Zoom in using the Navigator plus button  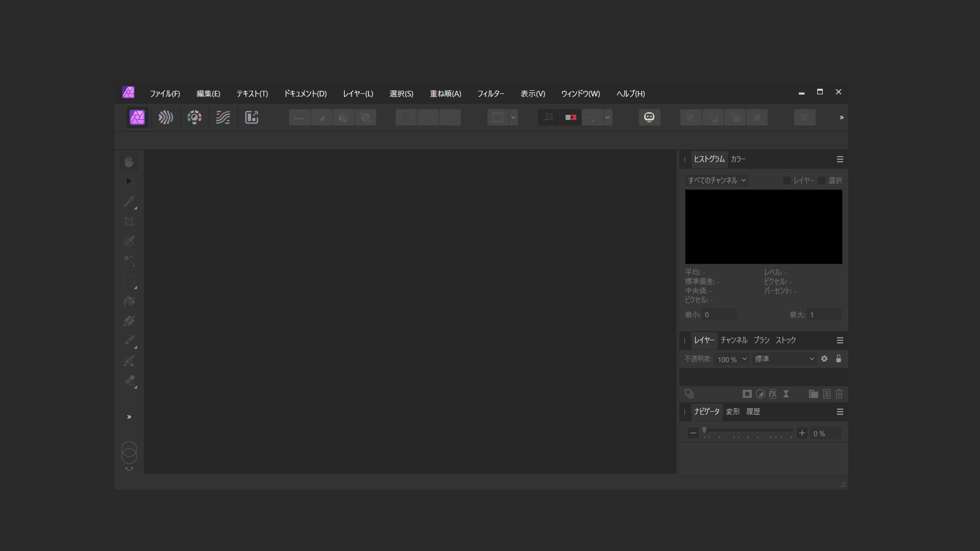tap(802, 433)
